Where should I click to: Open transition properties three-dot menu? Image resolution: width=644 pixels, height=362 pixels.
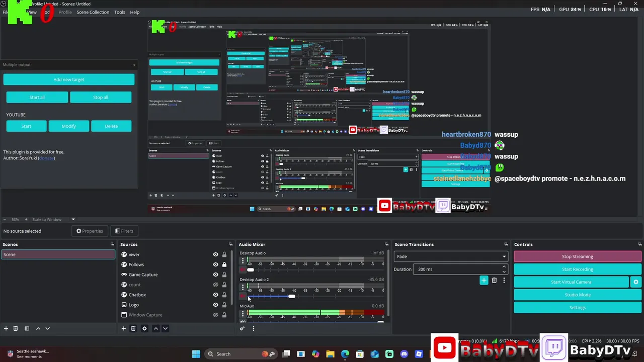pyautogui.click(x=504, y=280)
